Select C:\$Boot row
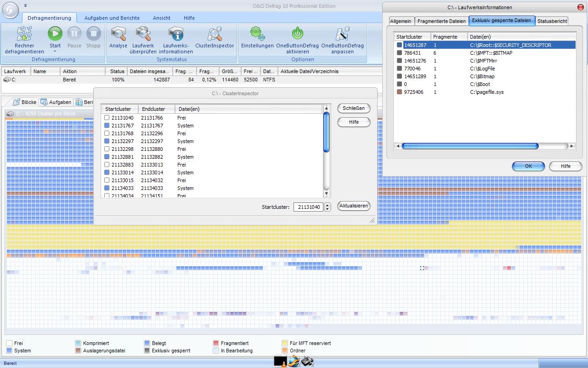The image size is (588, 368). pos(485,84)
